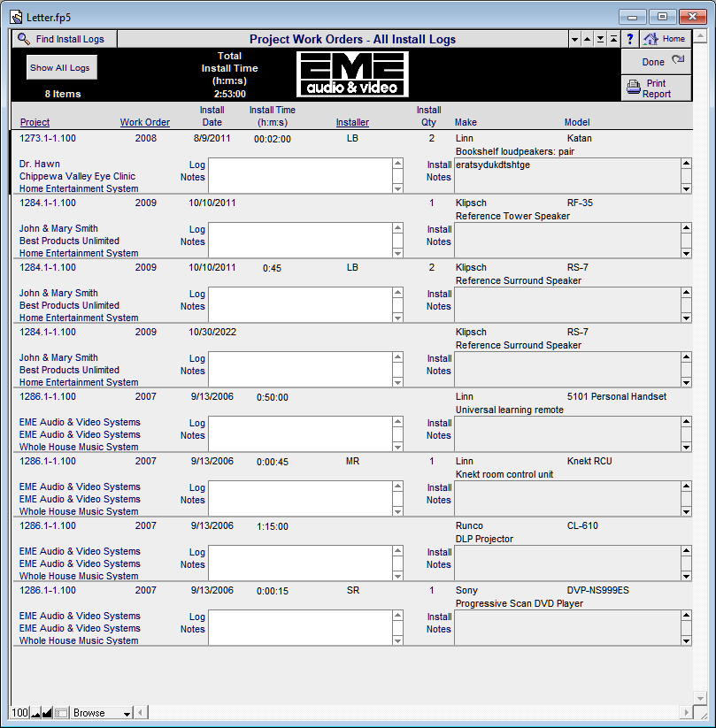Click Chippewa Valley Eye Clinic text
This screenshot has width=716, height=728.
tap(77, 176)
